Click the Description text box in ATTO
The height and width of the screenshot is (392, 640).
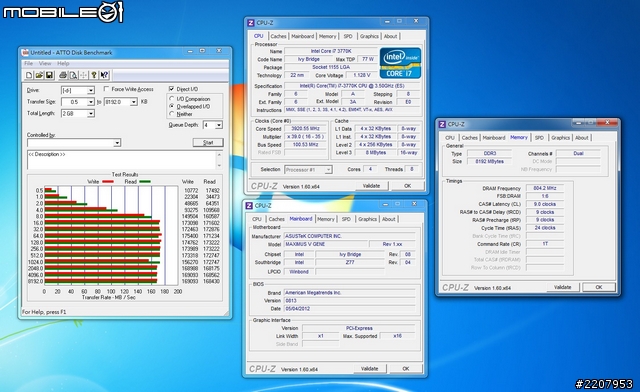point(122,160)
